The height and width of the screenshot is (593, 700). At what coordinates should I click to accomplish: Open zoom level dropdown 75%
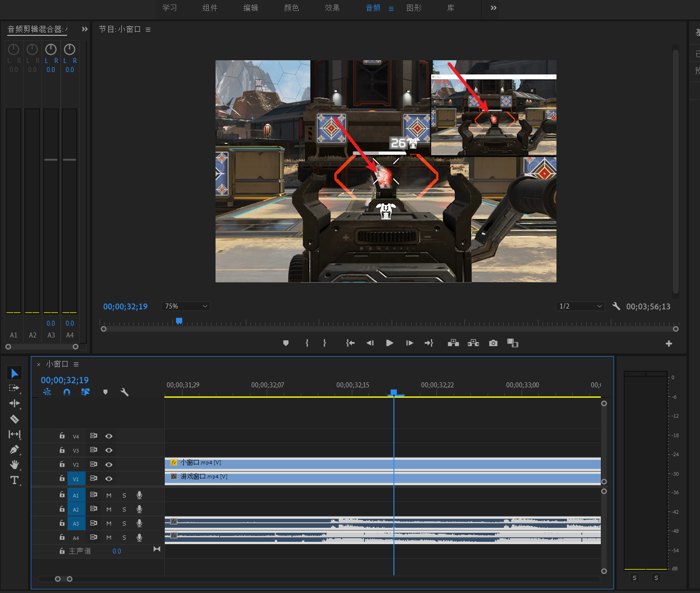click(x=186, y=306)
